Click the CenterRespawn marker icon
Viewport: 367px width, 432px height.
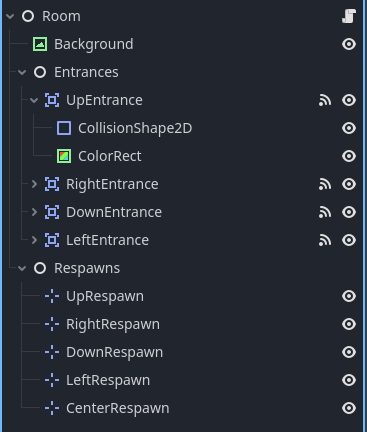(x=52, y=408)
